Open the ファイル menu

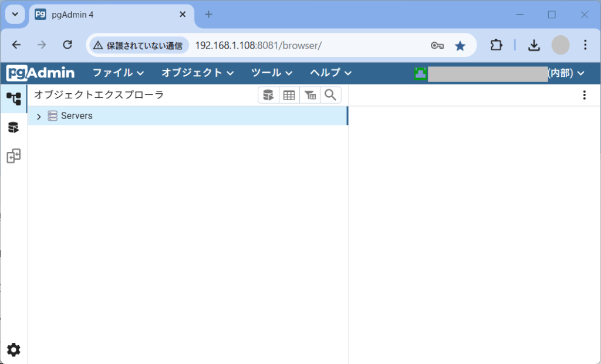tap(118, 73)
